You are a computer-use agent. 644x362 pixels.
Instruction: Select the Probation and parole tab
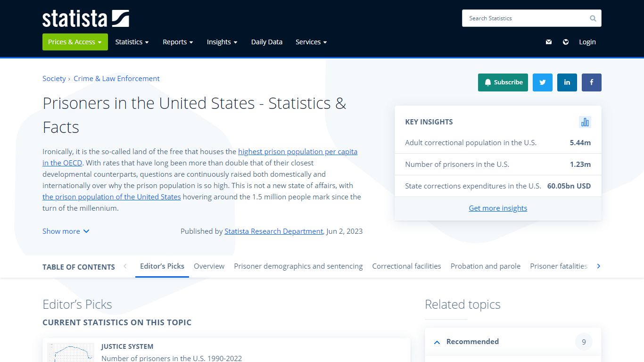[486, 266]
